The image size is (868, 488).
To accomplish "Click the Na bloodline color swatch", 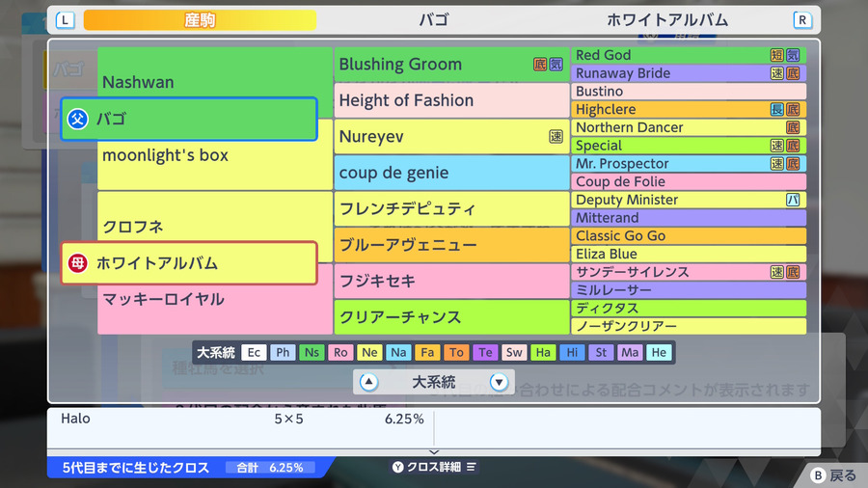I will pos(398,352).
